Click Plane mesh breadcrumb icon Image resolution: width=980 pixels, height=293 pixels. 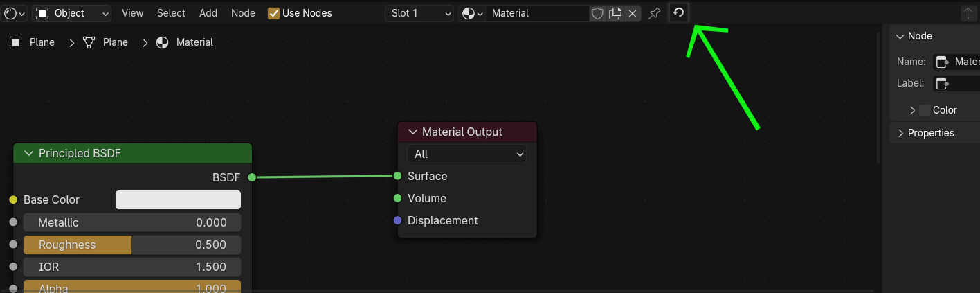pos(89,42)
